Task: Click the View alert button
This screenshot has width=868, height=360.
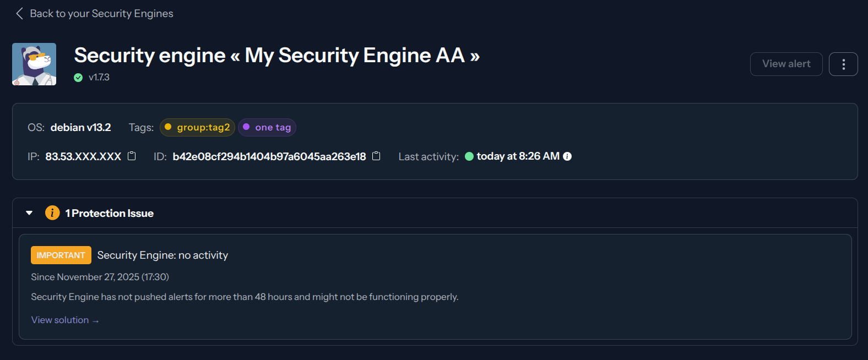Action: pyautogui.click(x=786, y=64)
